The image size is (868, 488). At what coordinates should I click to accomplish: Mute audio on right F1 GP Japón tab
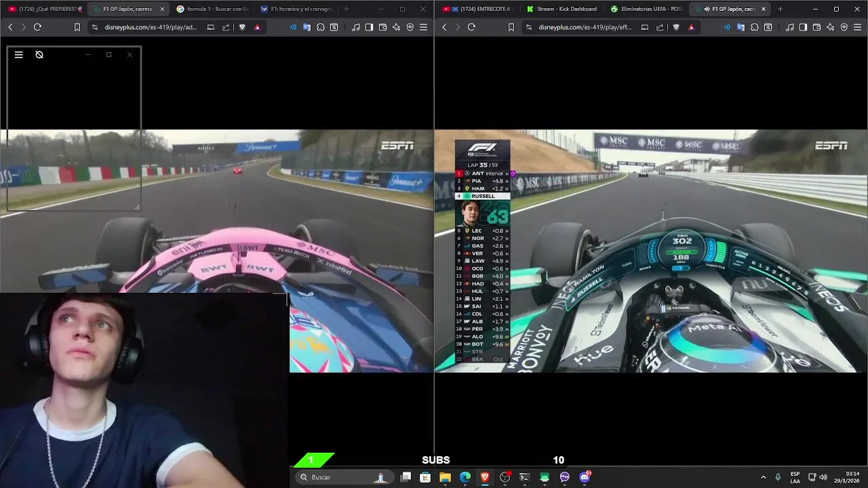pyautogui.click(x=707, y=9)
